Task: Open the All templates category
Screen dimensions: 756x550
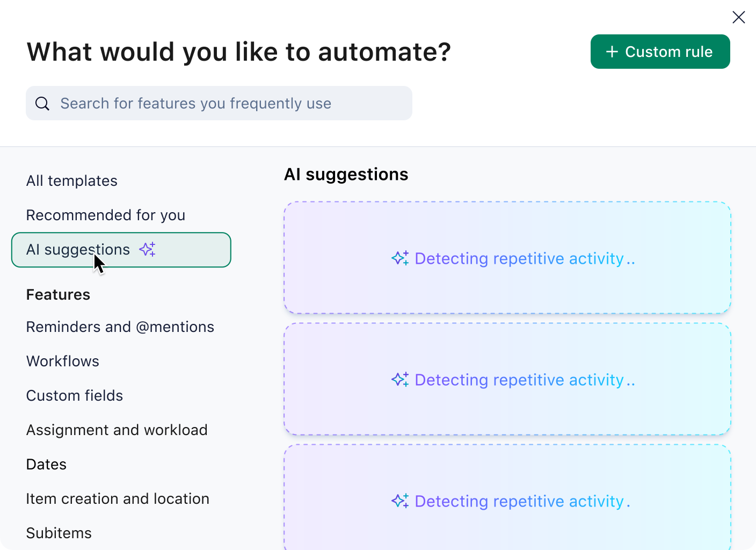Action: click(72, 181)
